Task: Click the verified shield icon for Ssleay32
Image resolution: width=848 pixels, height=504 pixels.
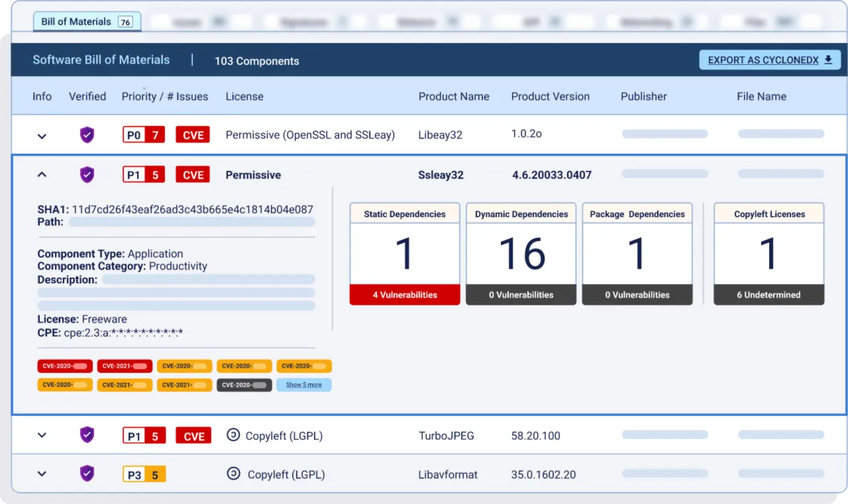Action: pos(87,175)
